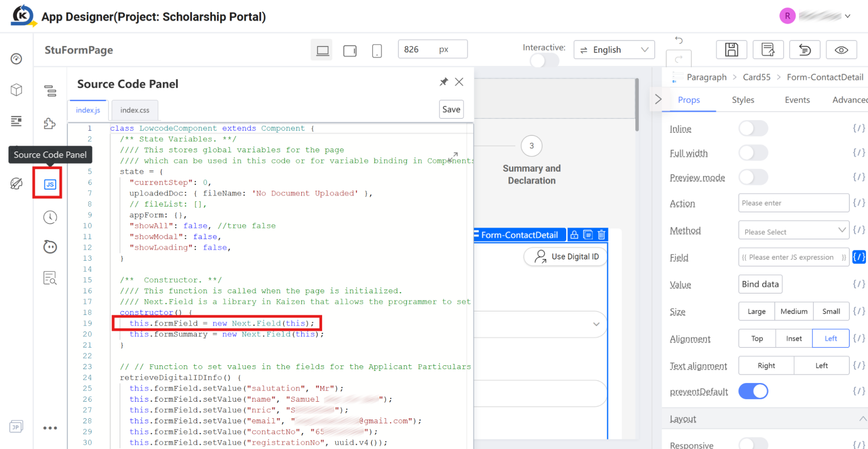
Task: Toggle the Inline switch
Action: click(x=753, y=128)
